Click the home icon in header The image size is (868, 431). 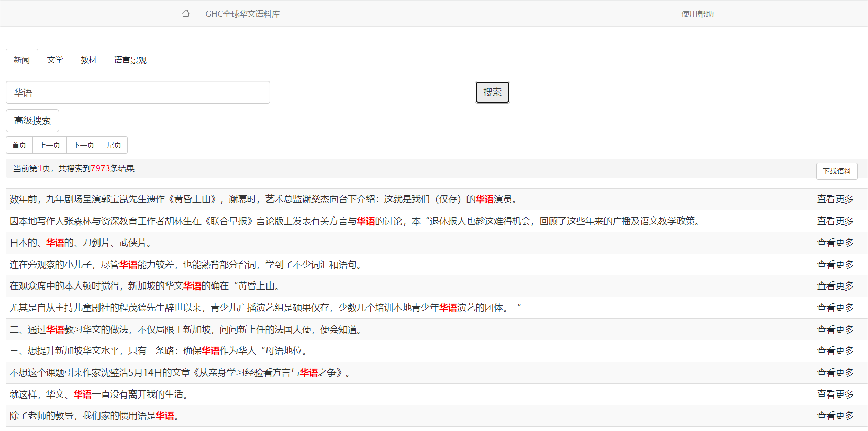click(x=186, y=14)
